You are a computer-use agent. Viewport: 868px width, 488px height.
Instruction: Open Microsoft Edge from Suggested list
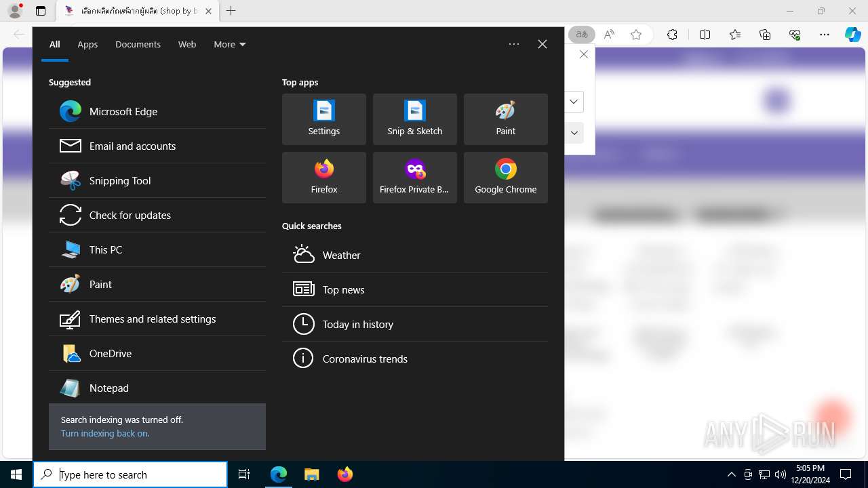point(157,111)
